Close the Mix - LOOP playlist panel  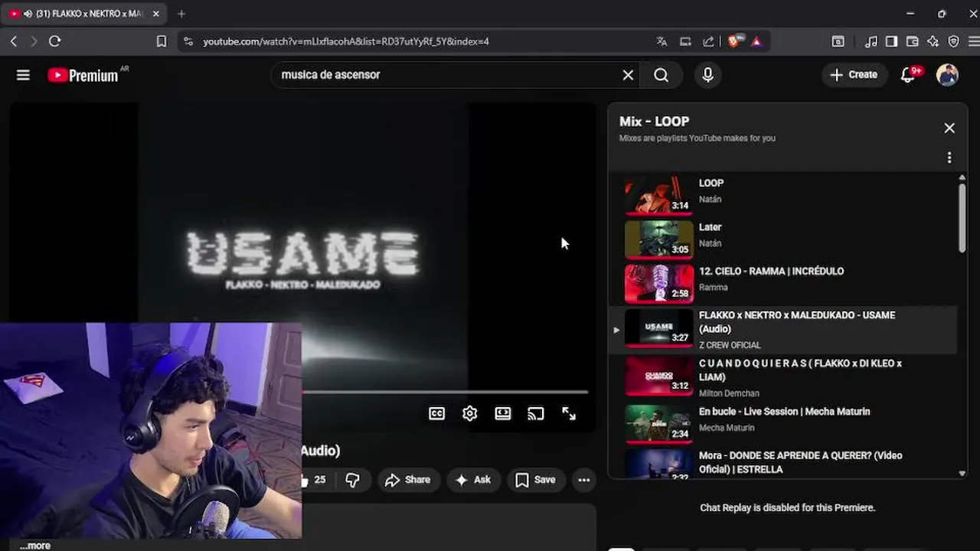[949, 129]
